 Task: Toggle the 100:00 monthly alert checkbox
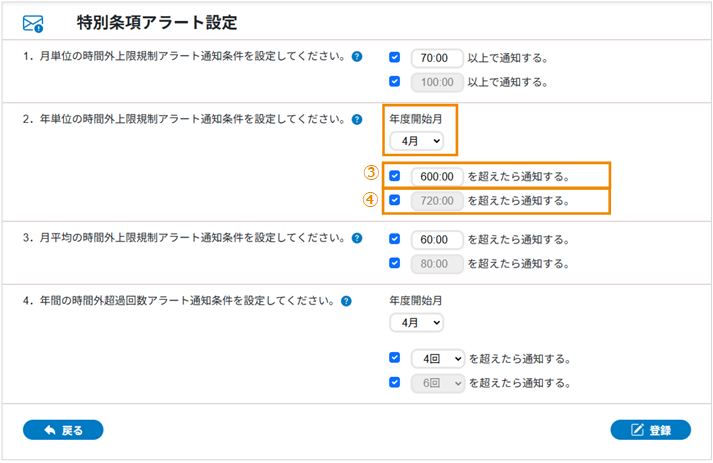click(x=395, y=81)
